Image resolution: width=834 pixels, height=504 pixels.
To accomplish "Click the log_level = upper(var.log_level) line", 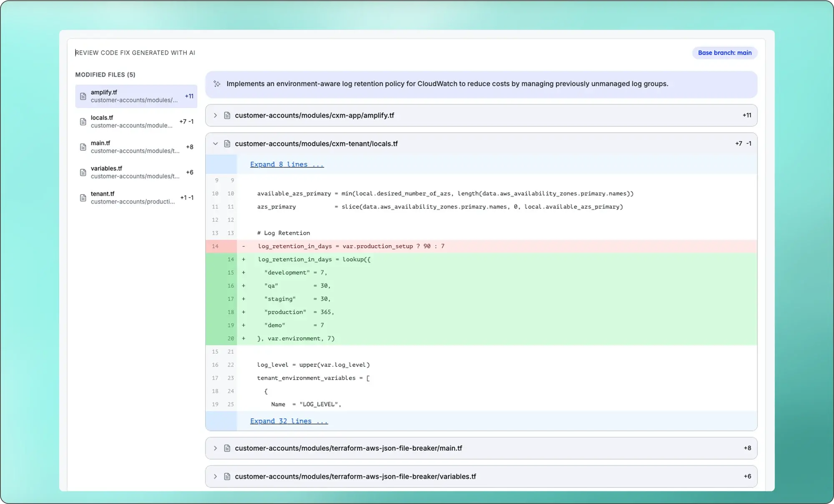I will coord(481,365).
